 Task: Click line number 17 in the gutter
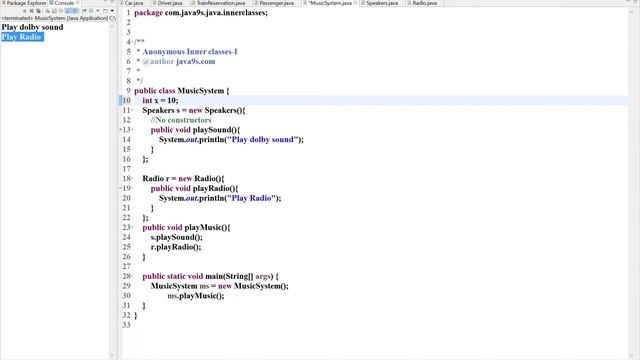pos(127,169)
